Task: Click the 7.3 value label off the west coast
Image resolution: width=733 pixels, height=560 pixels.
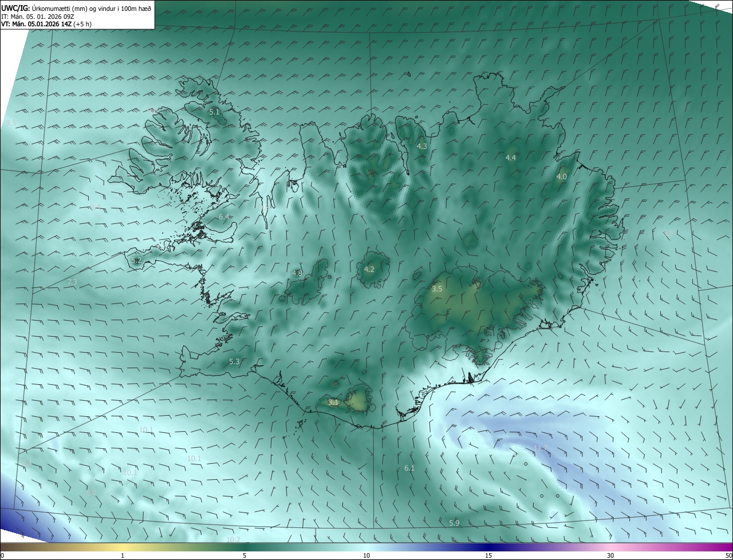Action: (72, 282)
